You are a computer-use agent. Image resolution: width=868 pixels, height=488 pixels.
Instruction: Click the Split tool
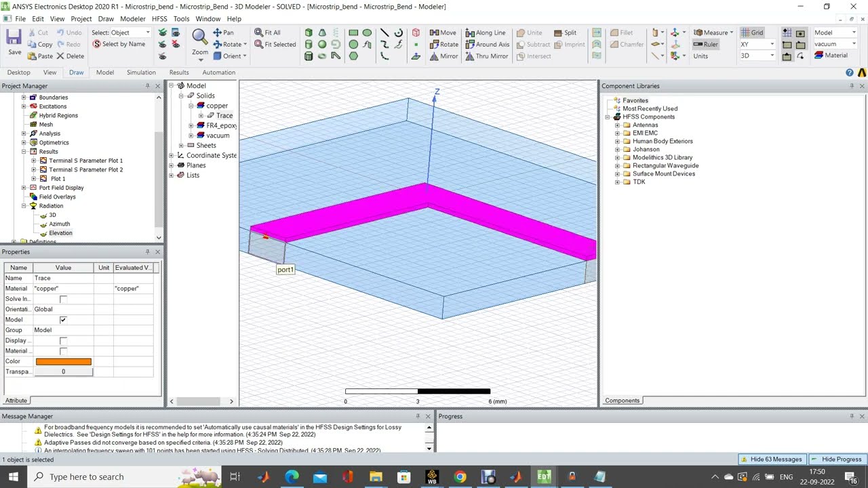565,33
